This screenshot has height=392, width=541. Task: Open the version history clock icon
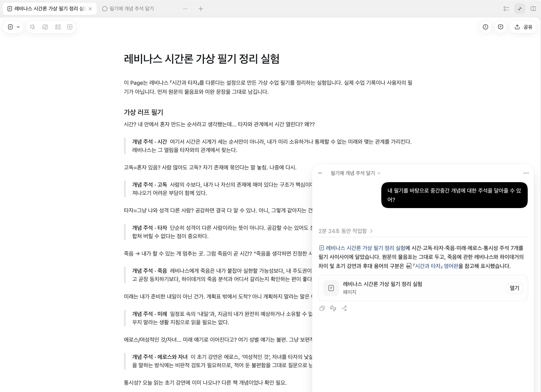coord(485,27)
